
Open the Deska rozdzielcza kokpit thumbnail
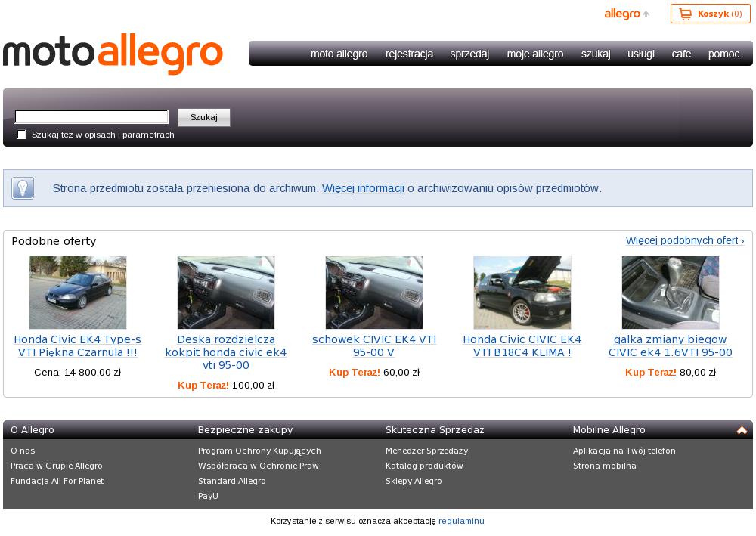tap(226, 293)
